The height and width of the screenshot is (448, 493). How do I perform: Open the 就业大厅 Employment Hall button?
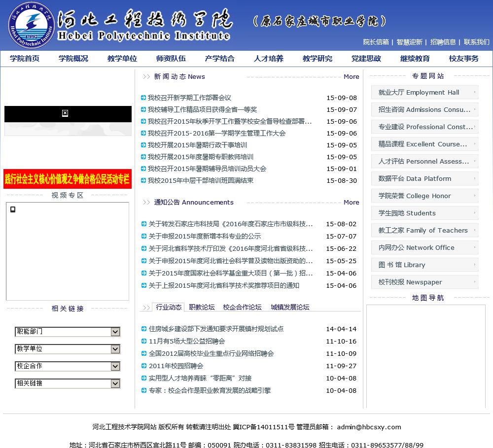pos(425,92)
